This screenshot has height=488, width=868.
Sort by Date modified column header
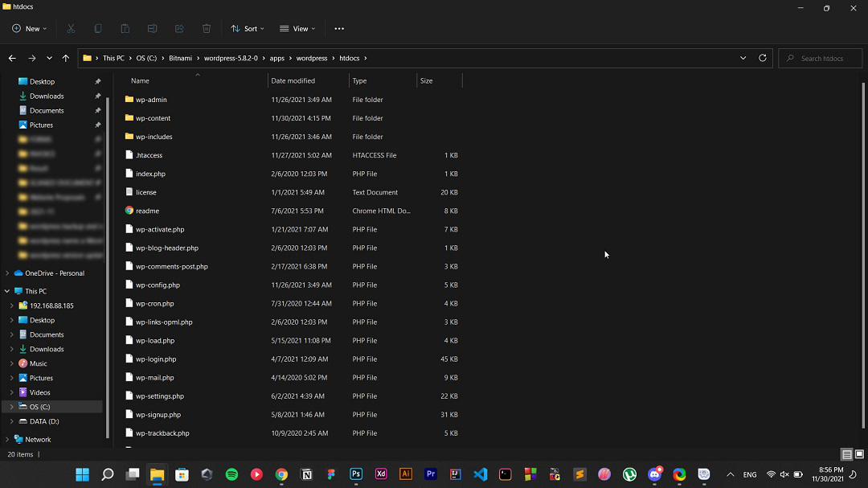(x=309, y=81)
